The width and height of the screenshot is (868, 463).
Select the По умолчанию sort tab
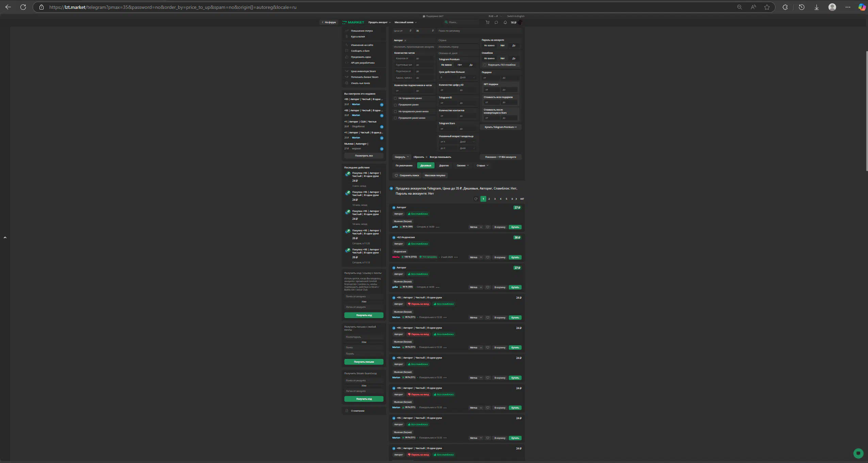click(x=404, y=166)
